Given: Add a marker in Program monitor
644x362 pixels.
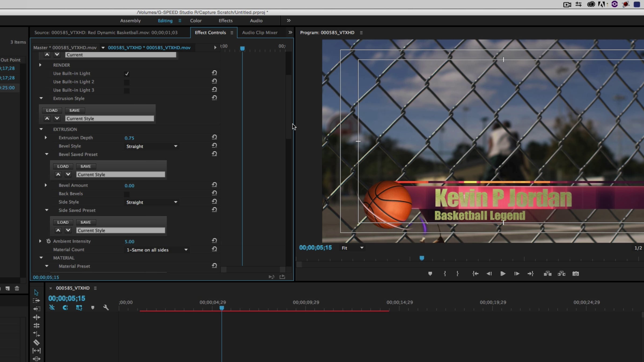Looking at the screenshot, I should [430, 274].
